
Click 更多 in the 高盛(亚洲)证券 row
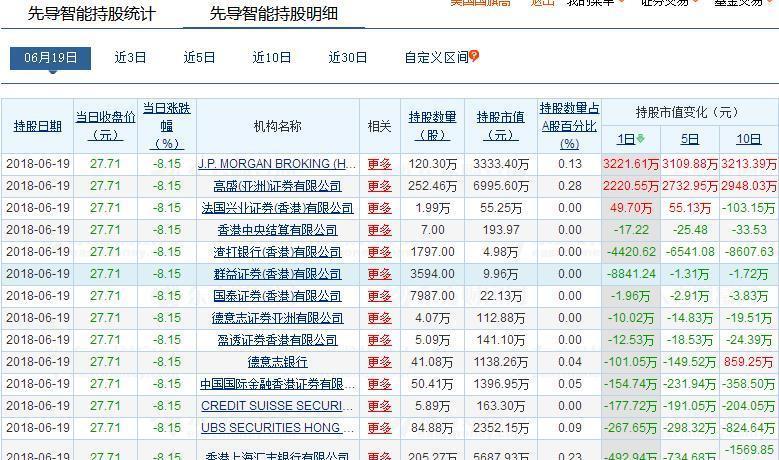[x=380, y=186]
